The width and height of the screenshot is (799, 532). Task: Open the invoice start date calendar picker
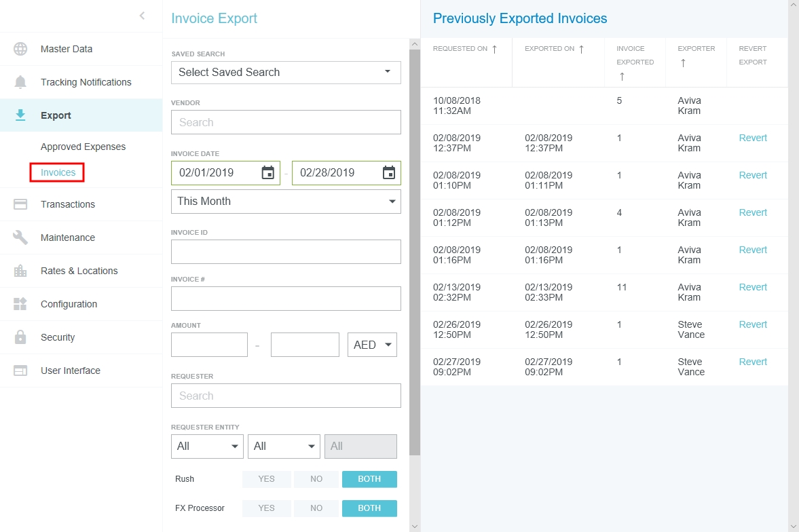point(268,172)
